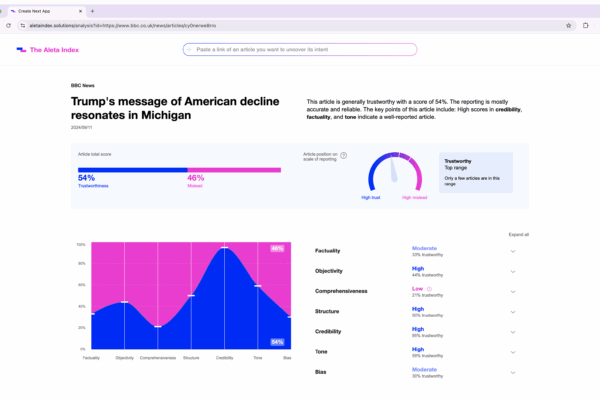Click browser side panel icon at far right
The image size is (600, 400).
(586, 25)
